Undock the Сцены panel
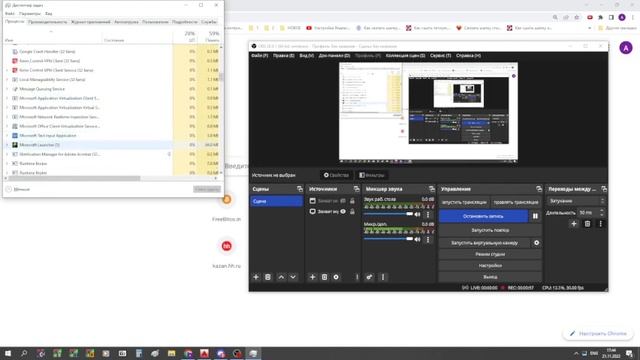The height and width of the screenshot is (360, 640). 300,189
